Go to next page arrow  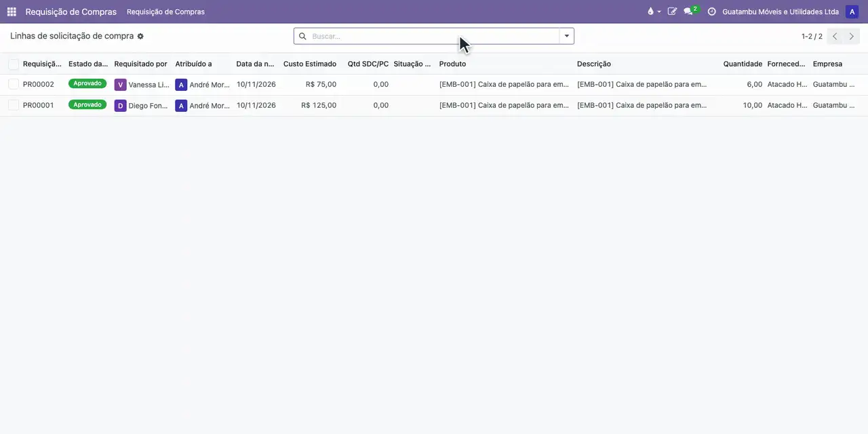point(852,36)
